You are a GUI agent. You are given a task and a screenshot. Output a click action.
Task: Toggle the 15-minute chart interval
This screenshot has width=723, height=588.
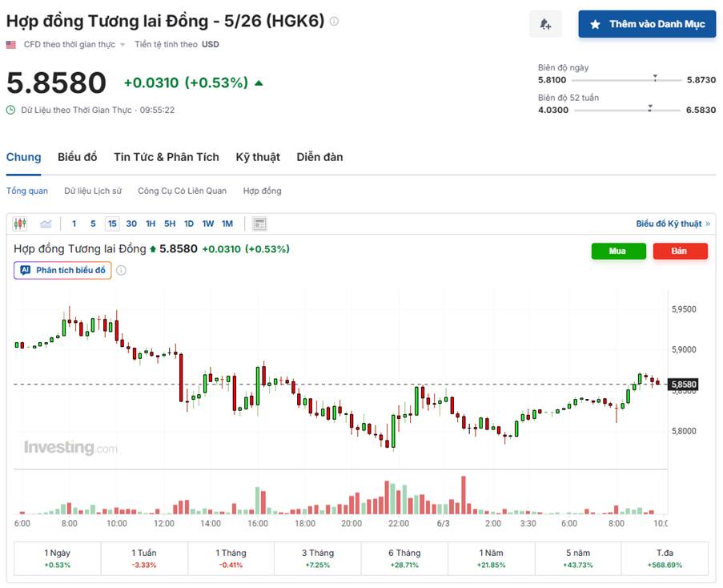click(x=112, y=224)
